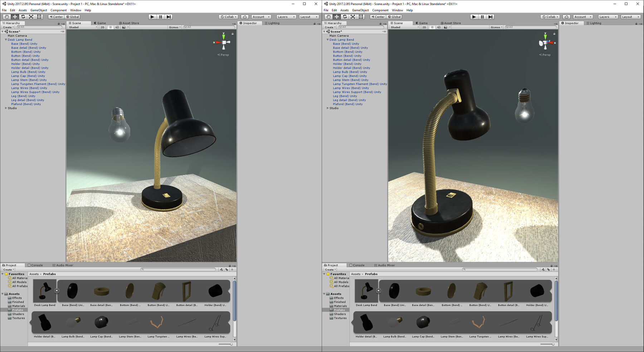The height and width of the screenshot is (352, 644).
Task: Select the Hand pan tool in toolbar
Action: point(6,16)
